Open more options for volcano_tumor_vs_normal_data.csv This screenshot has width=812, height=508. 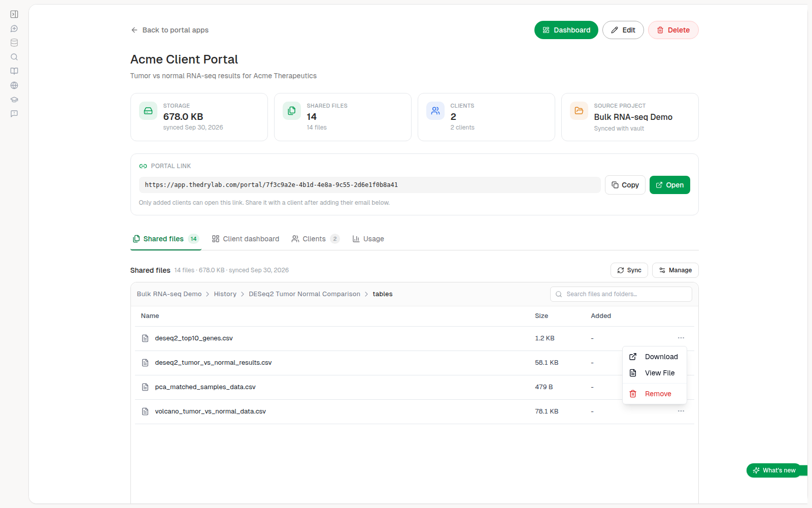click(681, 411)
